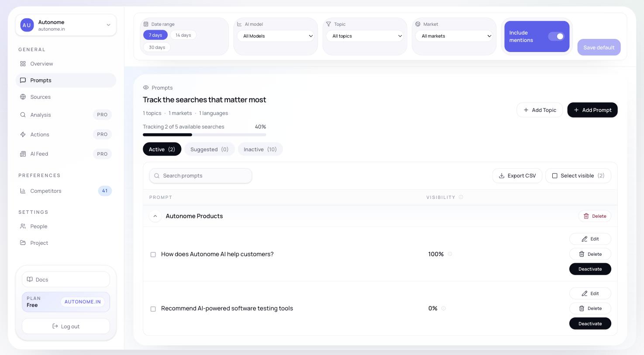Image resolution: width=644 pixels, height=355 pixels.
Task: Open the All markets dropdown
Action: 454,36
